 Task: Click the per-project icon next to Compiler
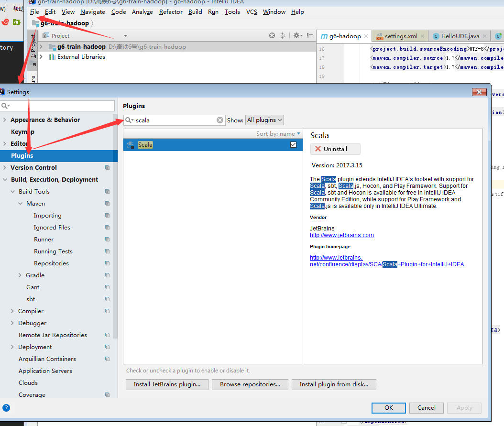click(x=108, y=311)
